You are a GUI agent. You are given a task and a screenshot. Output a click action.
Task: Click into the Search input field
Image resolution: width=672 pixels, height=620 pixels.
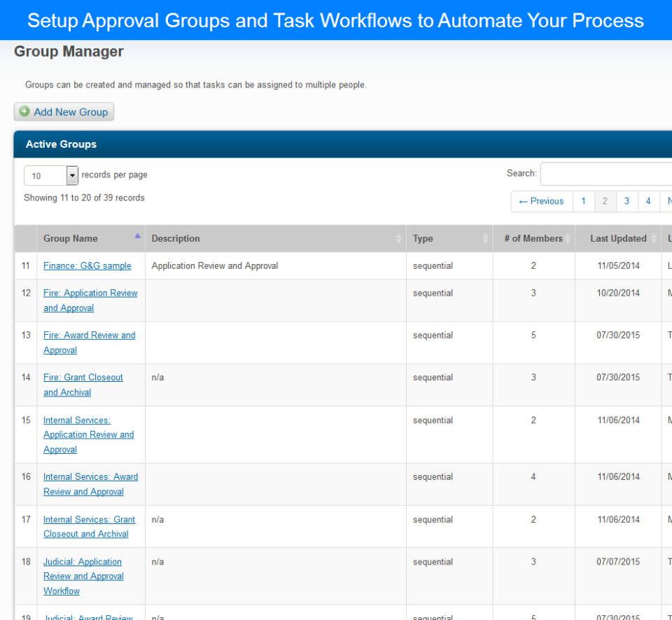pos(606,174)
